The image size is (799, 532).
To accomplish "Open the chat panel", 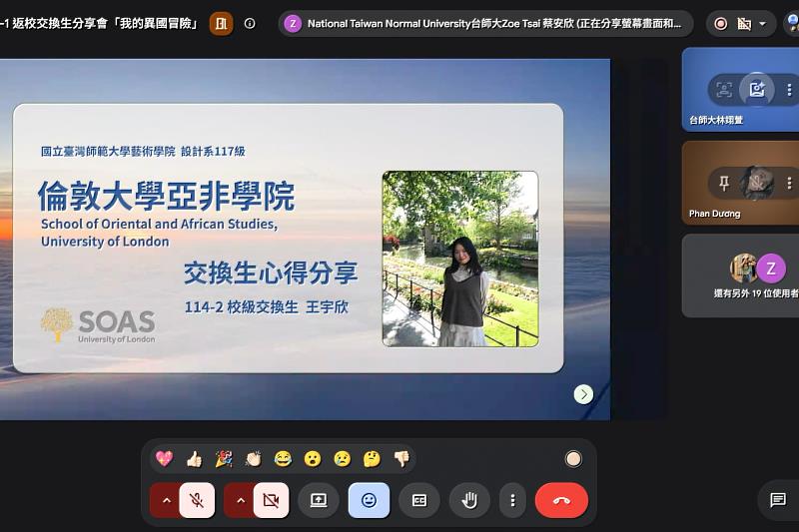I will click(x=778, y=500).
